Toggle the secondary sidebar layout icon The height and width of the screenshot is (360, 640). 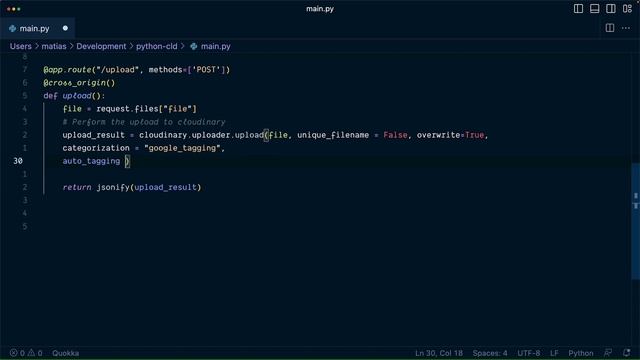[x=611, y=9]
